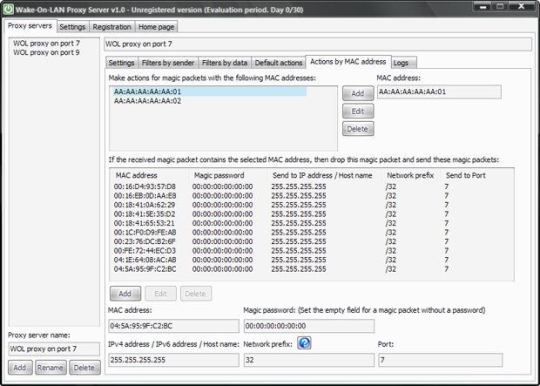Viewport: 540px width, 386px height.
Task: Switch to the top-level Settings tab
Action: [72, 27]
